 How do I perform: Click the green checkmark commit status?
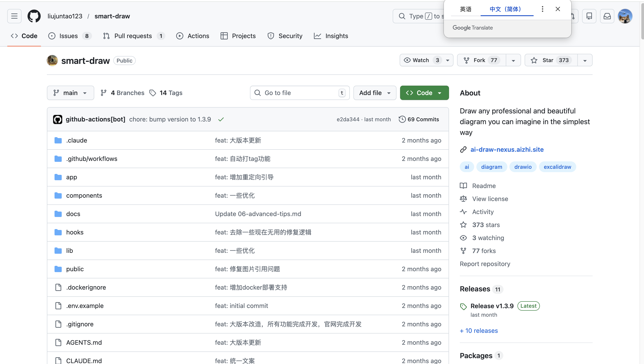[x=221, y=119]
